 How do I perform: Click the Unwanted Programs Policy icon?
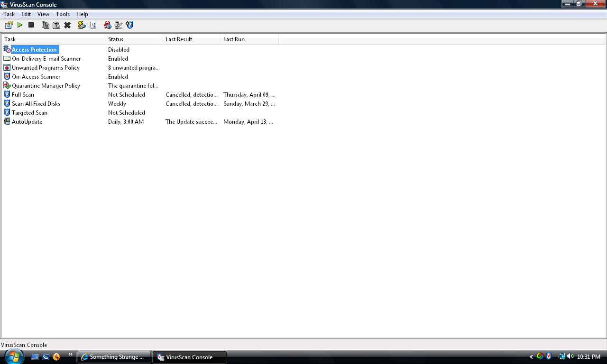(x=7, y=67)
